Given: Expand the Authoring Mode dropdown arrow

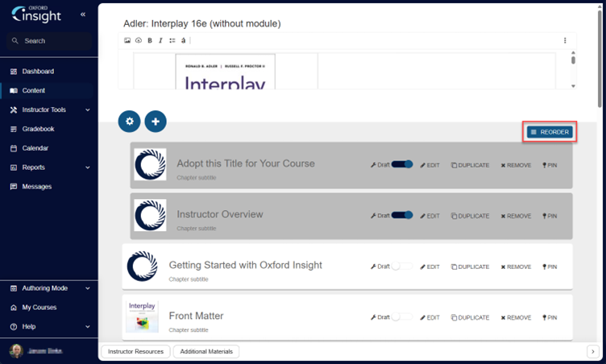Looking at the screenshot, I should (88, 288).
